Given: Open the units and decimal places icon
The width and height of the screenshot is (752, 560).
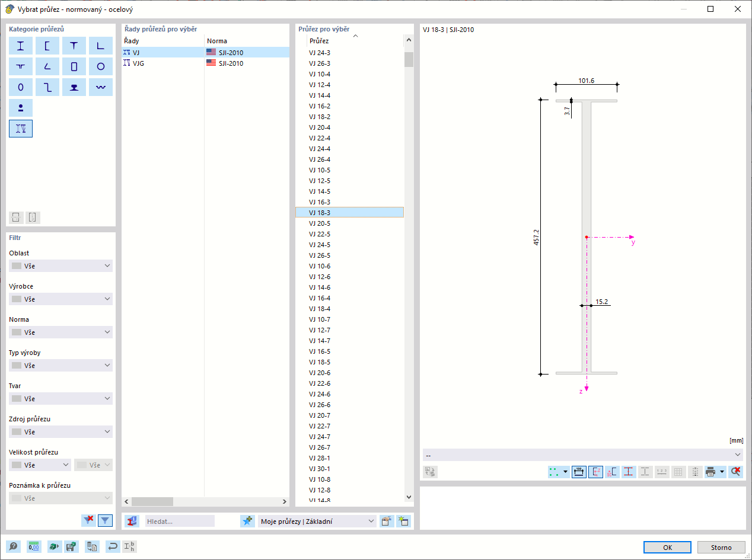Looking at the screenshot, I should (x=34, y=547).
